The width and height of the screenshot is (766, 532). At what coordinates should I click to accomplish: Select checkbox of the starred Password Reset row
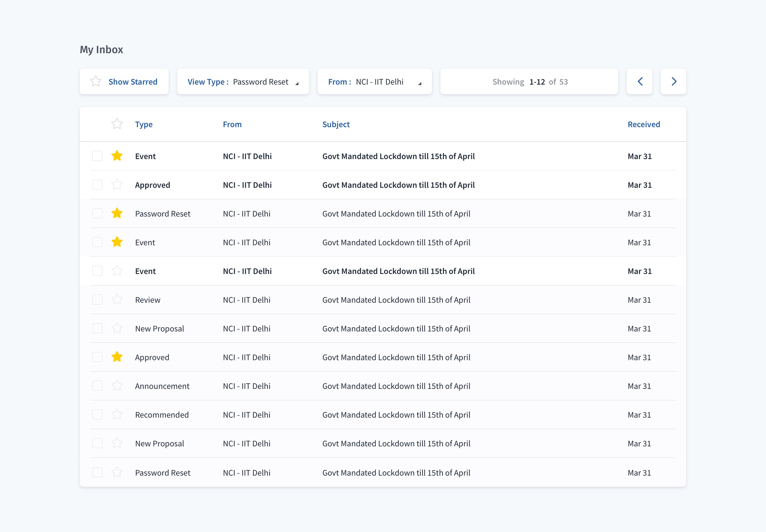97,213
